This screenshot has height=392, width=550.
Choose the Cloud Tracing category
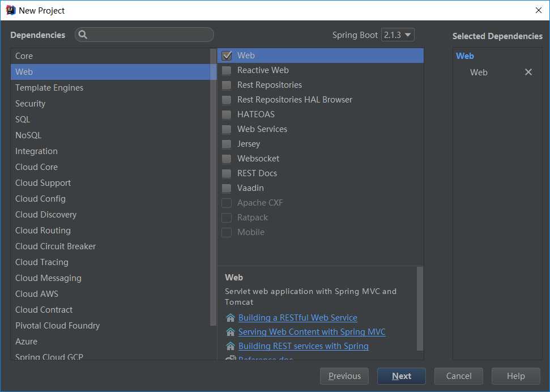(110, 262)
